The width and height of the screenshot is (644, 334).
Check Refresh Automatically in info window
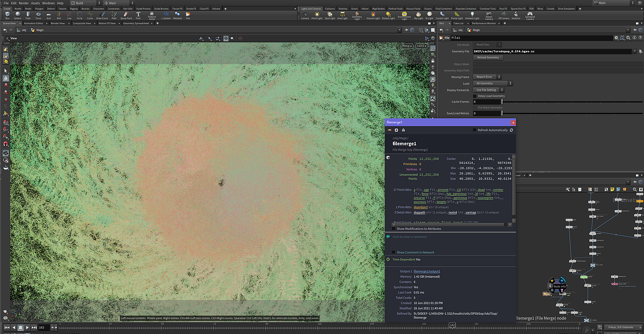coord(475,130)
